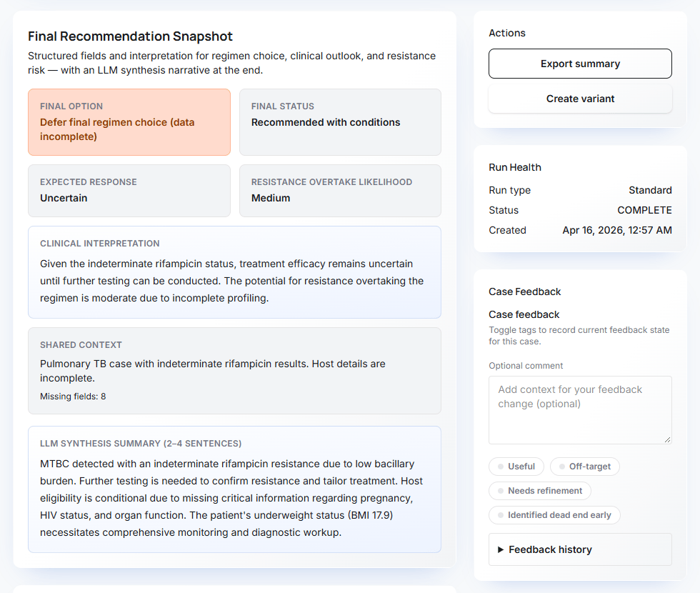The height and width of the screenshot is (593, 700).
Task: Click the Create variant button
Action: pyautogui.click(x=580, y=99)
